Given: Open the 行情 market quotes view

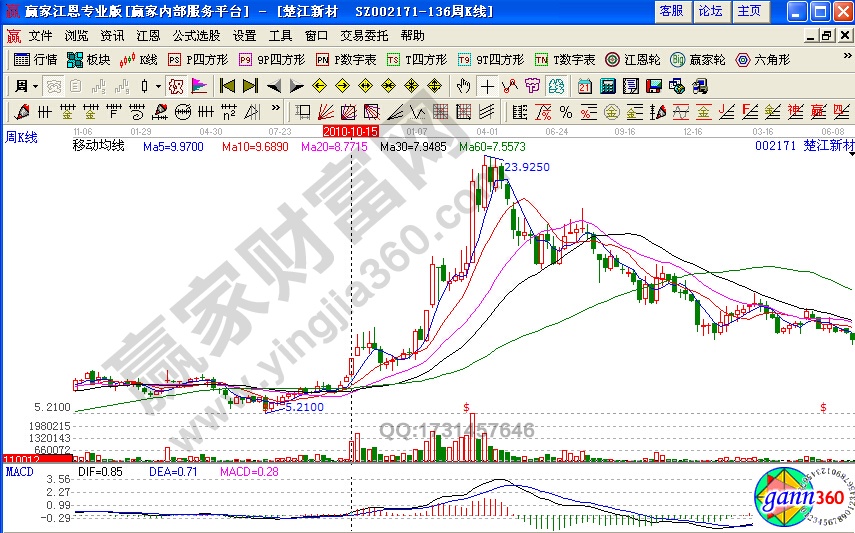Looking at the screenshot, I should point(36,59).
